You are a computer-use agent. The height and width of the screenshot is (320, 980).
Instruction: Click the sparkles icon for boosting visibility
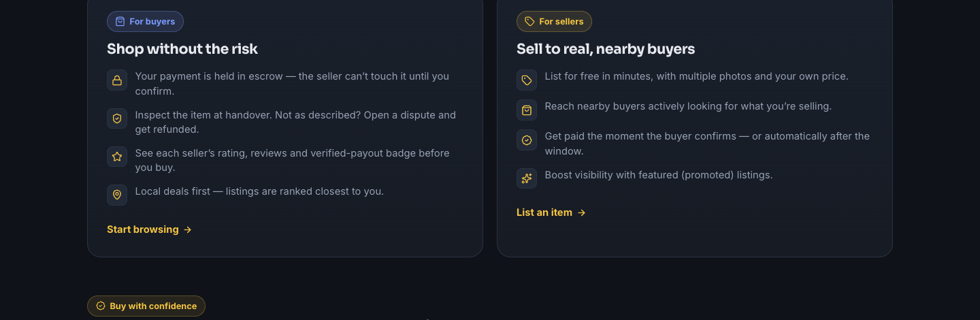coord(527,178)
